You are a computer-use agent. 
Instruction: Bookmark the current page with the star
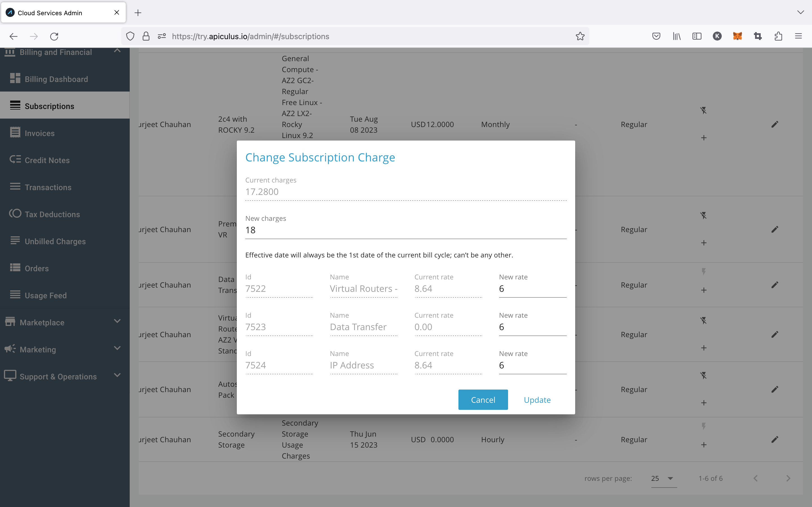[580, 36]
